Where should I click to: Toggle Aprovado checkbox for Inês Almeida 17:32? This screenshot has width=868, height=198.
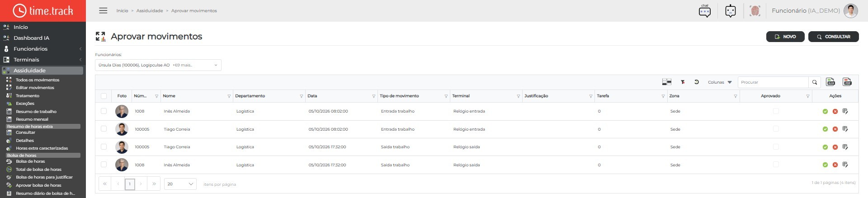click(776, 165)
